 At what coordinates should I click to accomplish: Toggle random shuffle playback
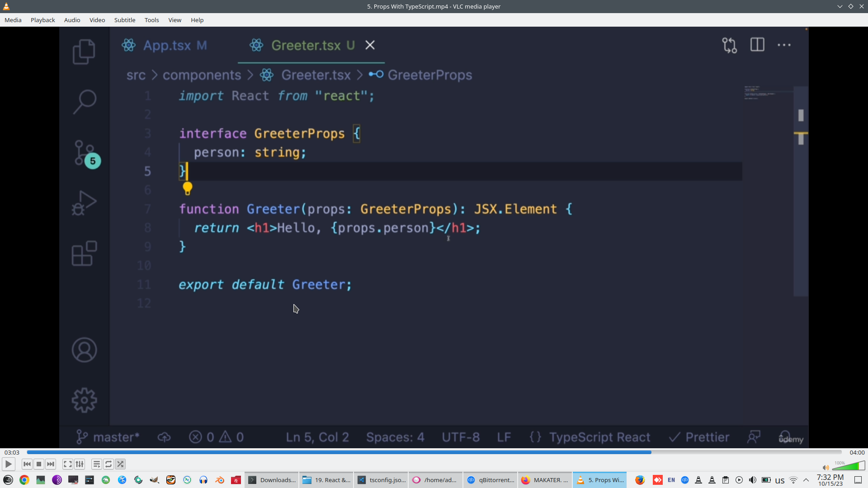[120, 464]
